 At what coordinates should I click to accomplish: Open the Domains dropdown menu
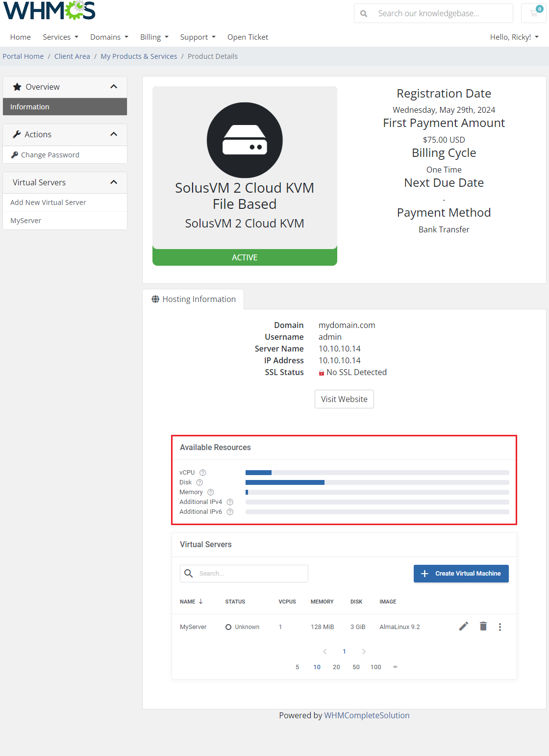point(109,37)
